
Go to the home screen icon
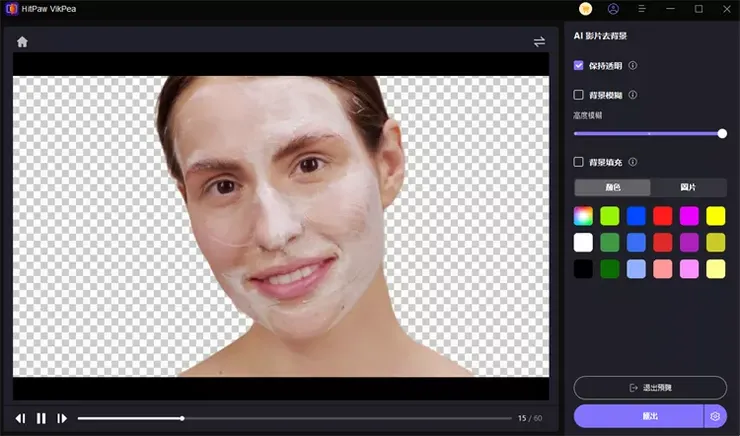[22, 42]
